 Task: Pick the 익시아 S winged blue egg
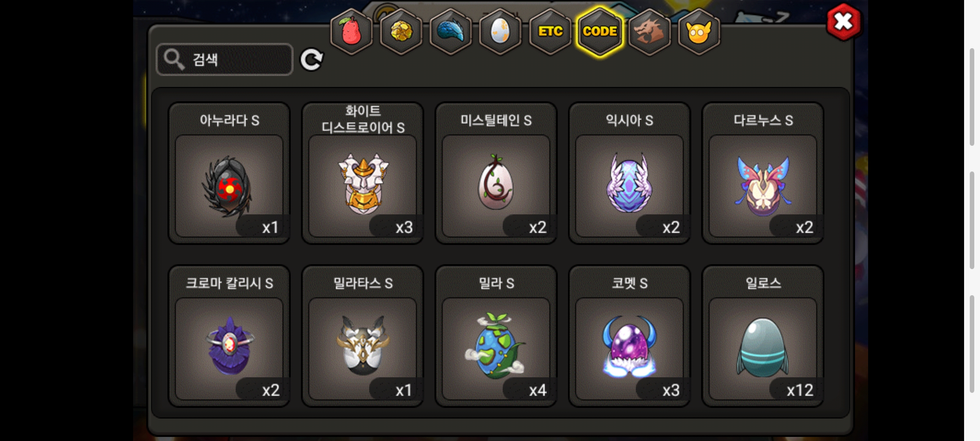point(629,173)
